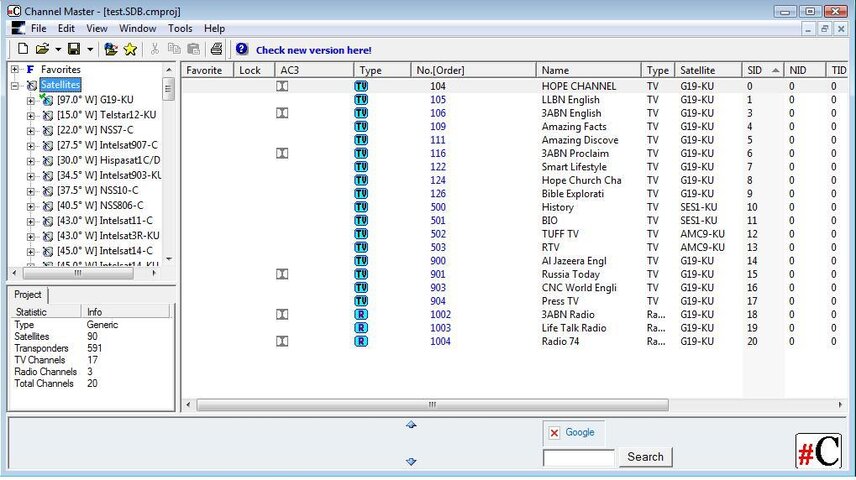Toggle AC3 flag for Russia Today

[x=282, y=274]
